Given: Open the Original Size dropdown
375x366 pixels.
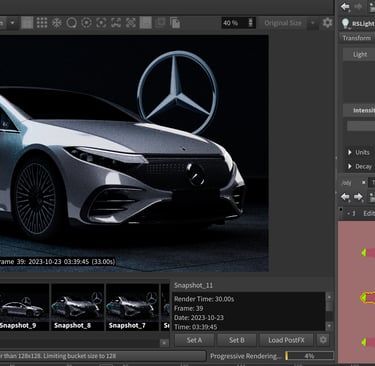Looking at the screenshot, I should pos(283,23).
